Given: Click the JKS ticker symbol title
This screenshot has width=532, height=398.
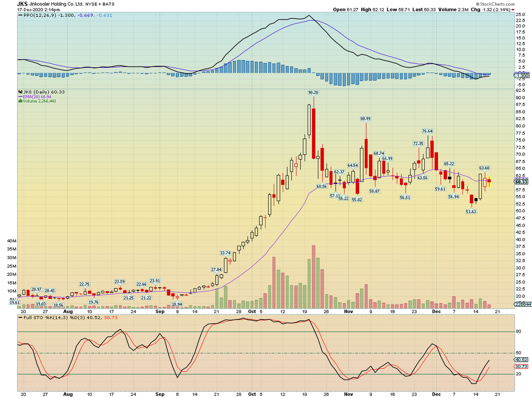Looking at the screenshot, I should coord(22,3).
